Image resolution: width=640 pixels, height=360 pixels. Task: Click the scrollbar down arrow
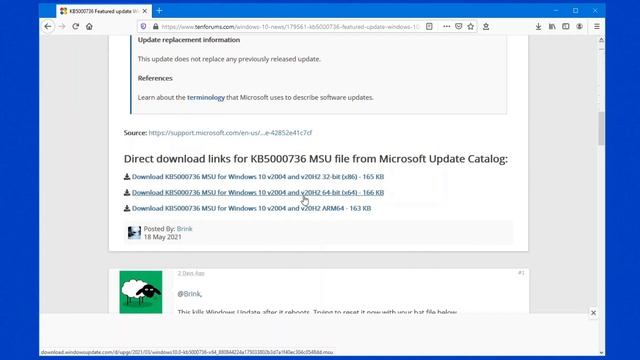601,353
